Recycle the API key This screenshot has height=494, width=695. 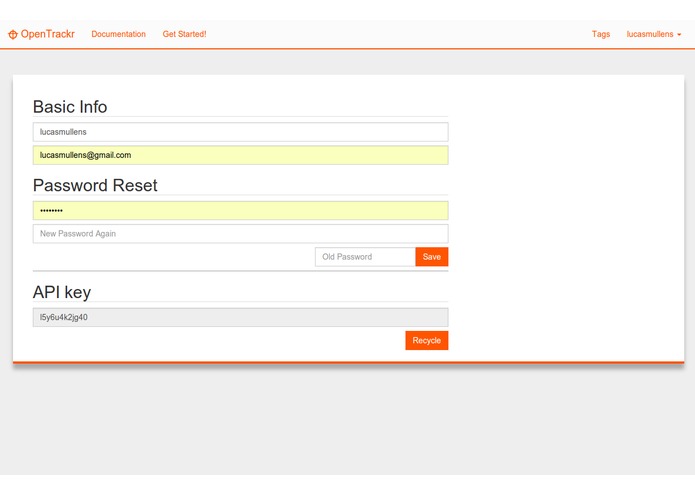pyautogui.click(x=426, y=340)
